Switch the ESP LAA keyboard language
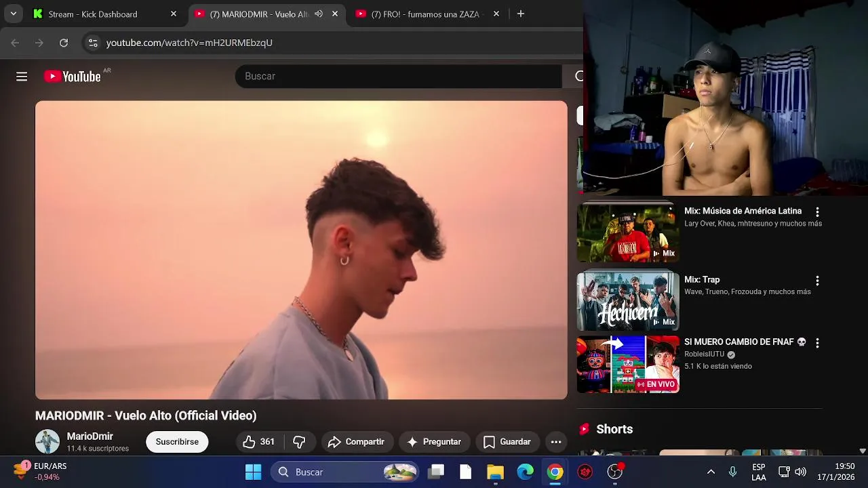The width and height of the screenshot is (868, 488). click(x=759, y=472)
